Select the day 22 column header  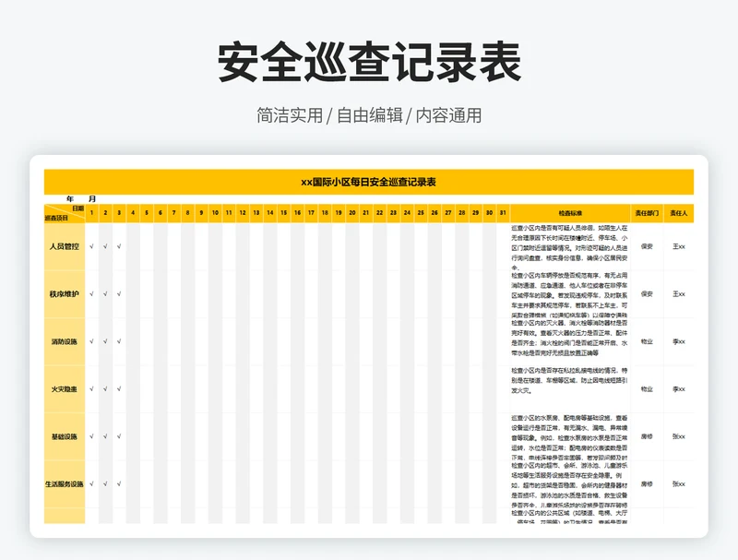pos(379,213)
